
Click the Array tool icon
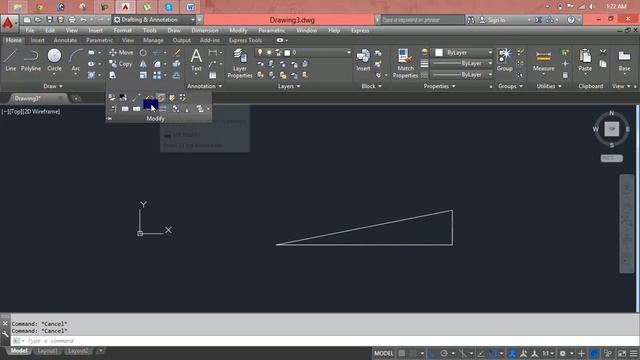tap(157, 75)
